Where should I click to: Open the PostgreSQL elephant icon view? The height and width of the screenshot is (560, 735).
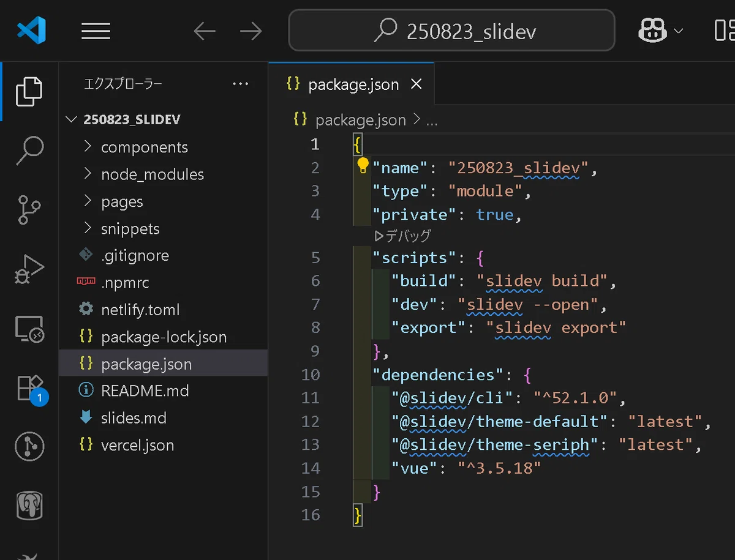29,506
